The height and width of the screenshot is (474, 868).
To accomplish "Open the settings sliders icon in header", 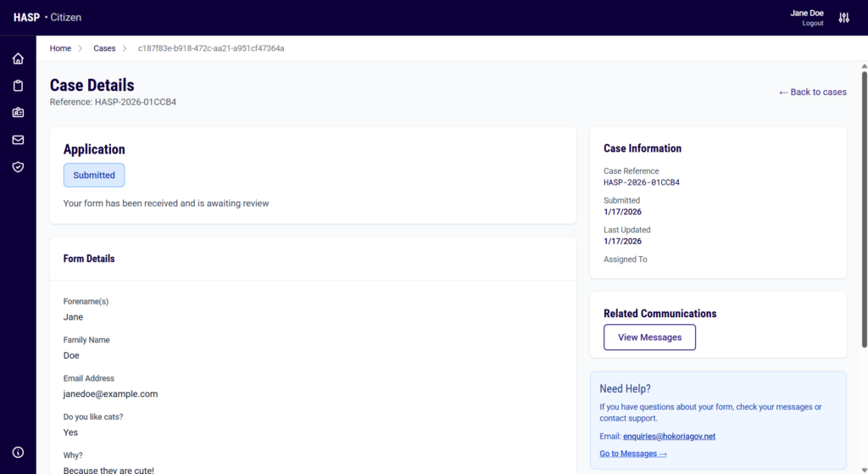I will pyautogui.click(x=843, y=18).
